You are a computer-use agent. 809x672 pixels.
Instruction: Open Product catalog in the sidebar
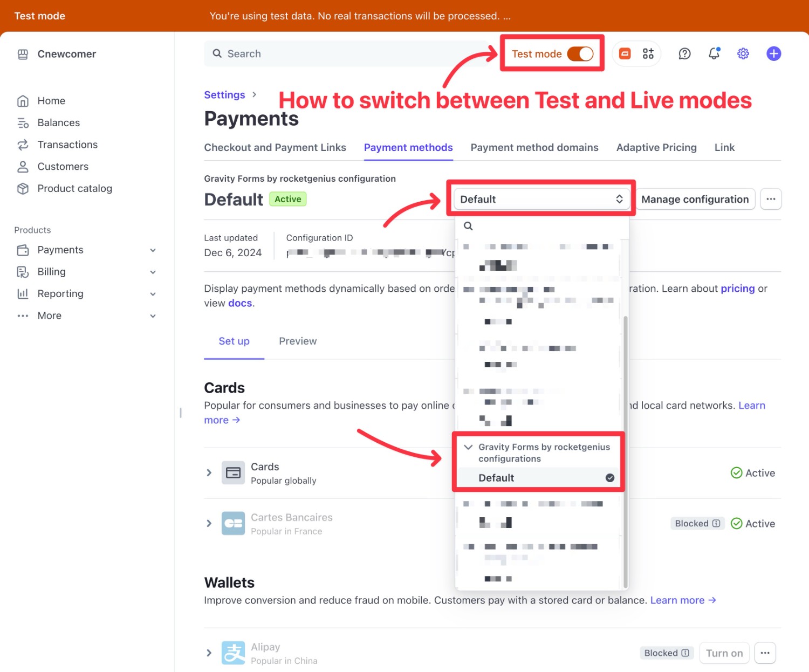click(74, 189)
